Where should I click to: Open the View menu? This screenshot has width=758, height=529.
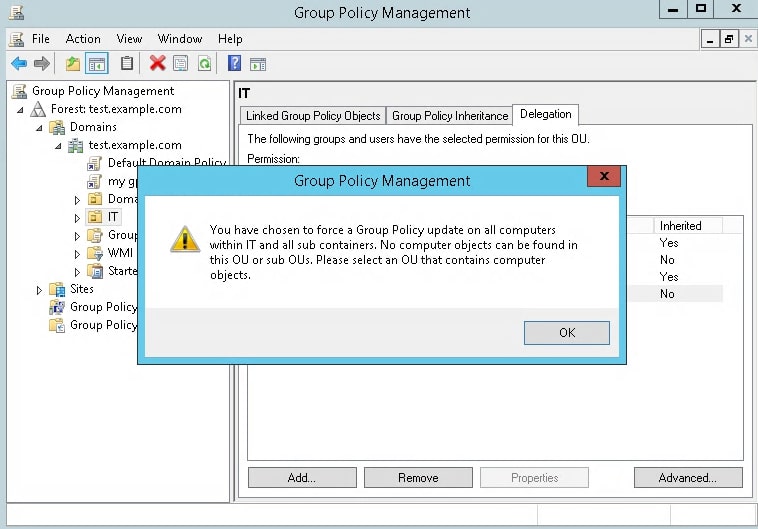pyautogui.click(x=129, y=39)
